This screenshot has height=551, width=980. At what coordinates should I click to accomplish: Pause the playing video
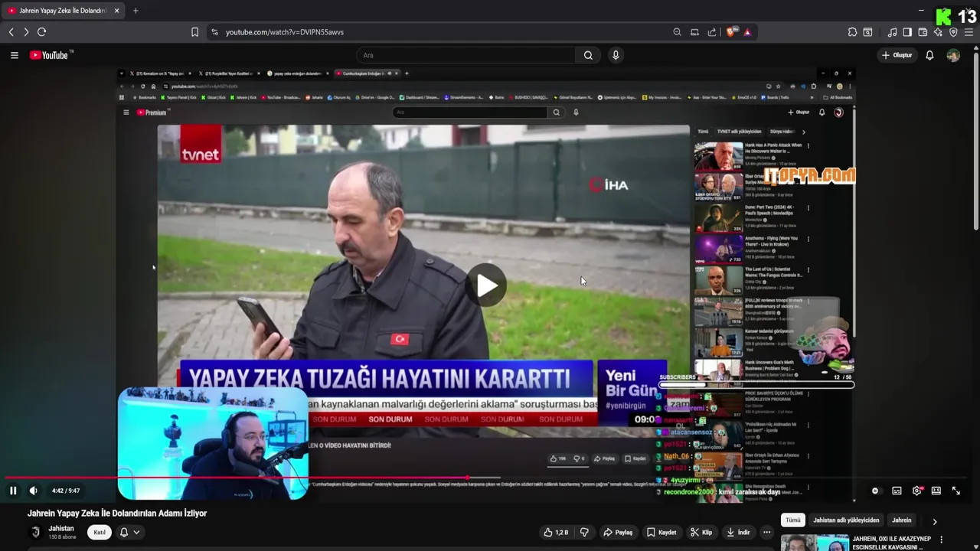click(x=13, y=491)
